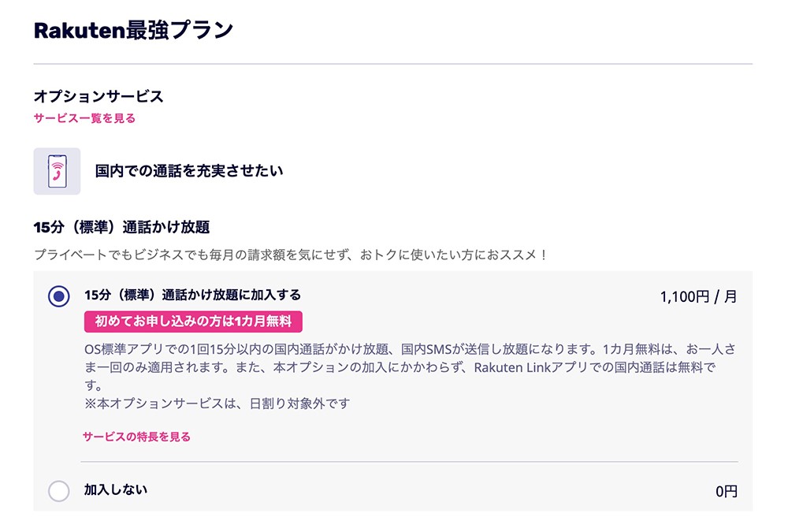The width and height of the screenshot is (788, 532).
Task: Click the 1,100円 / 月 price
Action: [698, 297]
